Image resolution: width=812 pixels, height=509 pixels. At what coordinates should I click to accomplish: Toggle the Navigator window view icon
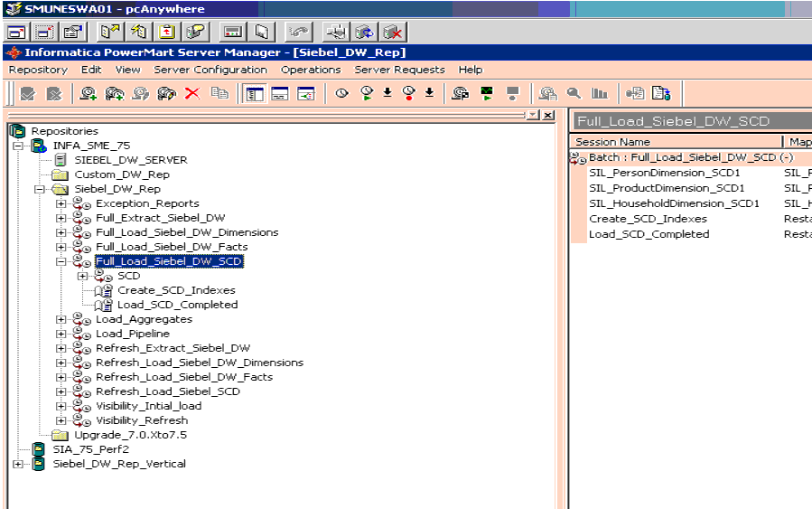point(255,94)
